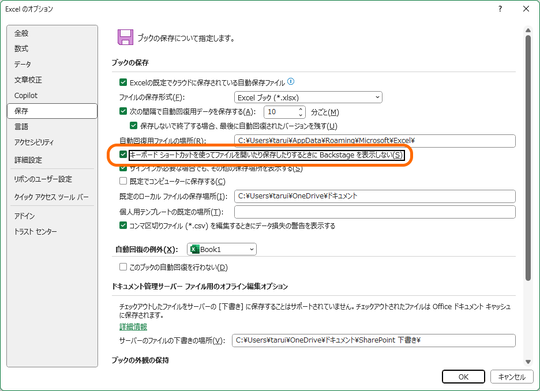The width and height of the screenshot is (540, 391).
Task: Open the AutoRecover exceptions Book1 dropdown
Action: point(222,249)
